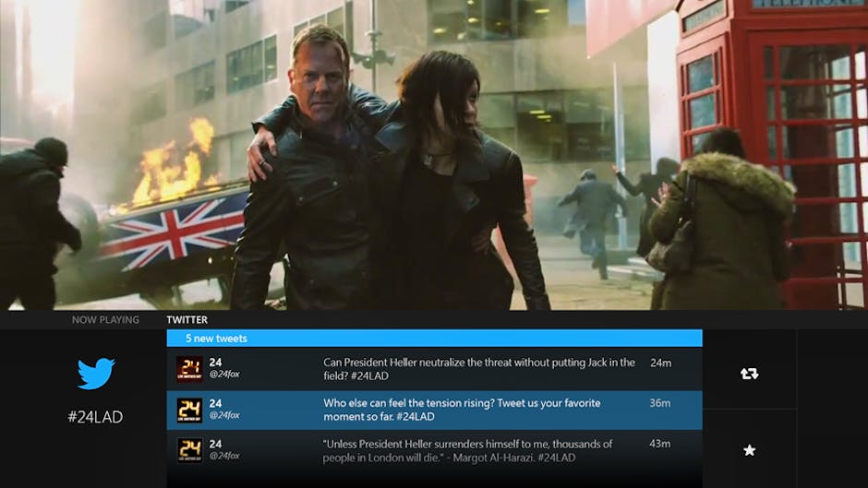Click the 24m timestamp
The image size is (868, 488).
[659, 363]
